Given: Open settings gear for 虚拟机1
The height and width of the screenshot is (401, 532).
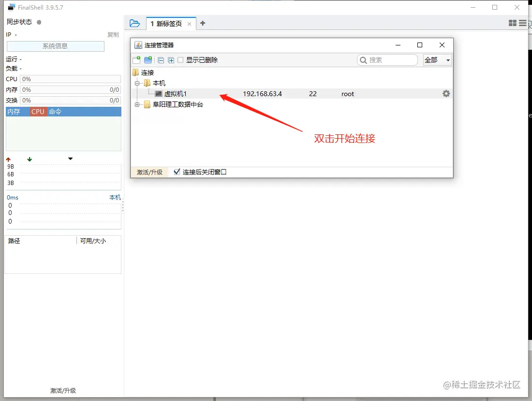Looking at the screenshot, I should tap(446, 94).
